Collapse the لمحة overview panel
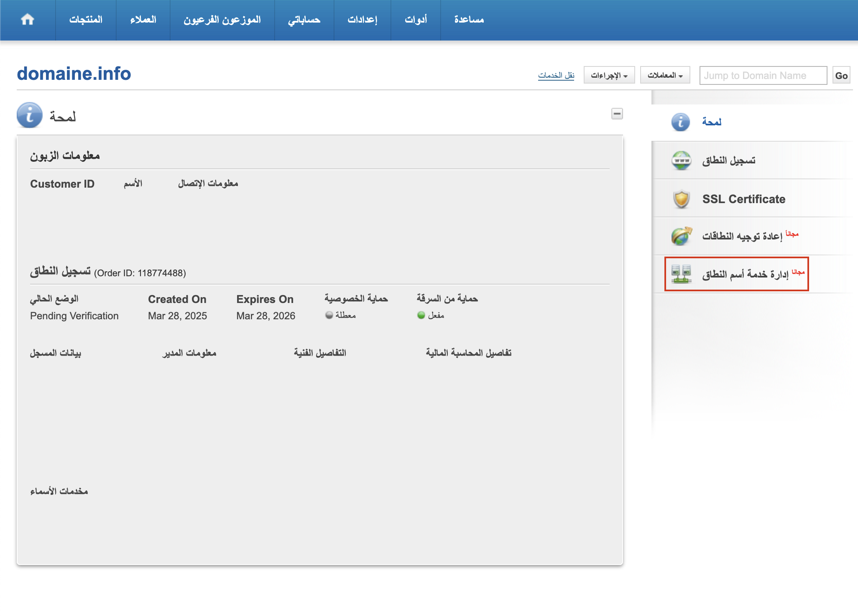 pos(617,114)
